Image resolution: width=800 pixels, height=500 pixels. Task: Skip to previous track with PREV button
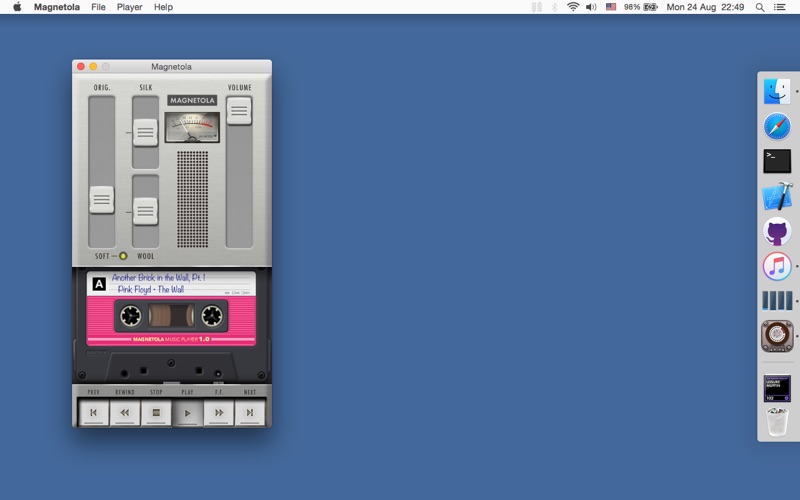tap(93, 413)
